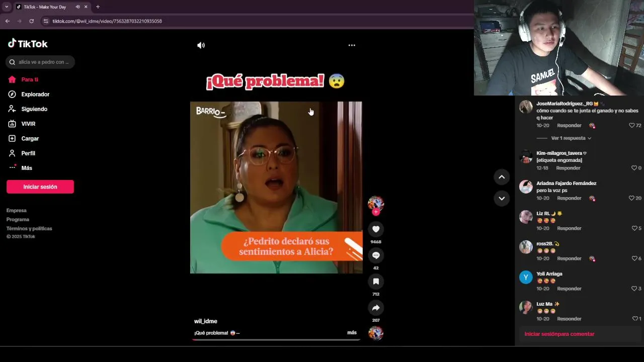Follow creator via the red plus badge

click(x=376, y=212)
